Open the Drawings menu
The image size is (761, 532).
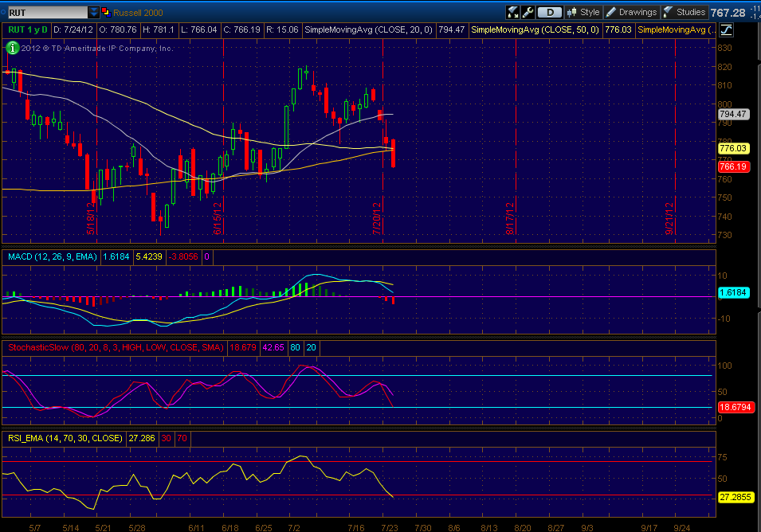point(631,12)
